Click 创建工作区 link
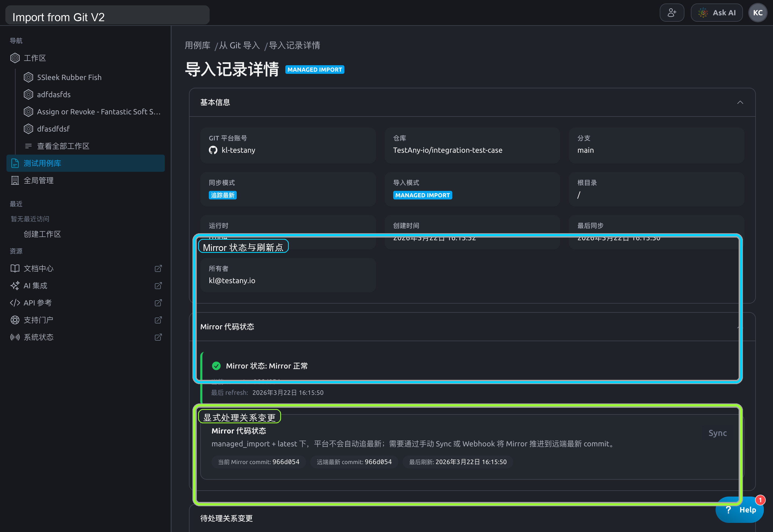The width and height of the screenshot is (773, 532). [42, 234]
